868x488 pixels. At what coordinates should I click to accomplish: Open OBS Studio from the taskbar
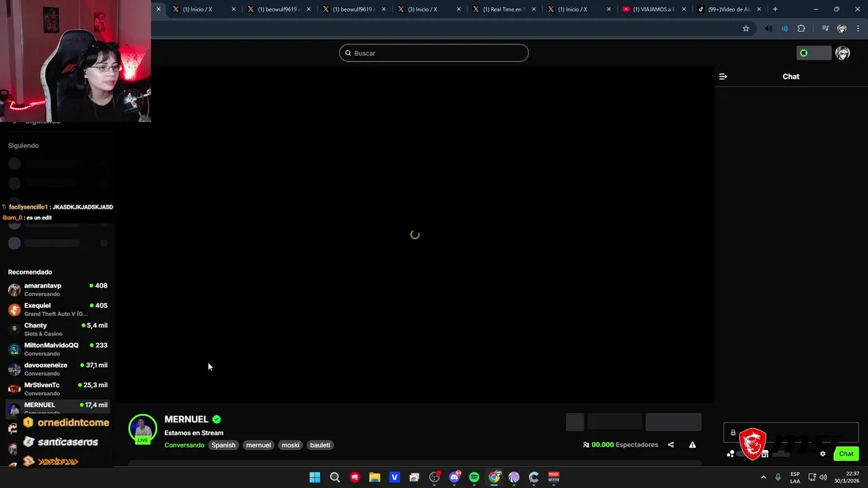point(435,477)
